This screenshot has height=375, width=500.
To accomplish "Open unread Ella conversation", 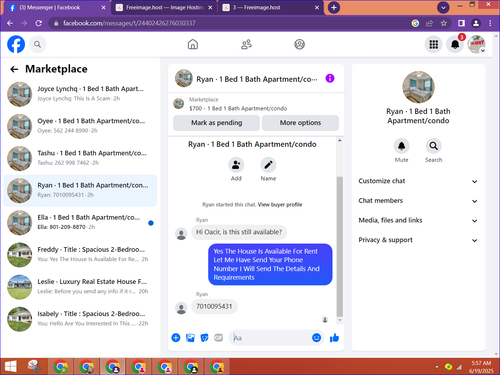I will tap(80, 223).
